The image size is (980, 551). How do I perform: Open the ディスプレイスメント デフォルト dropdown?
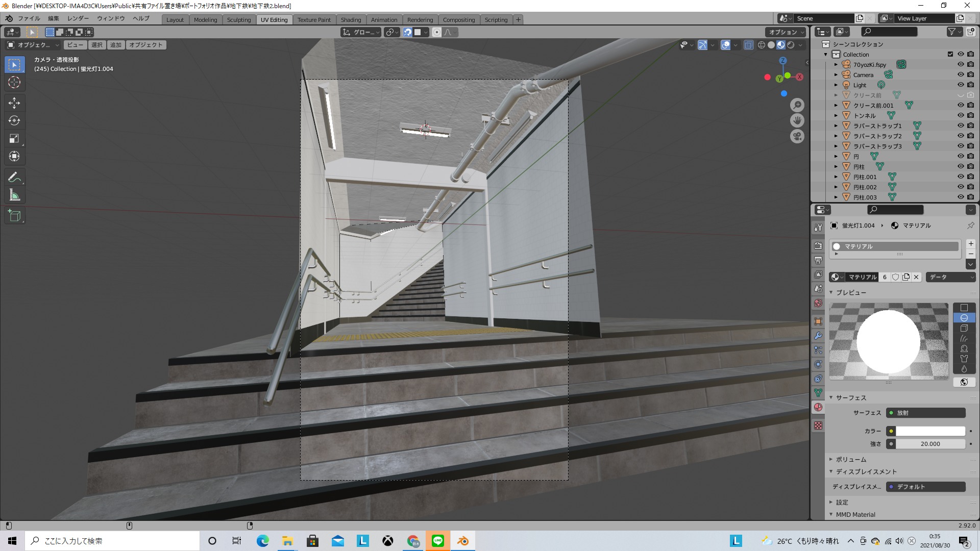(x=925, y=487)
